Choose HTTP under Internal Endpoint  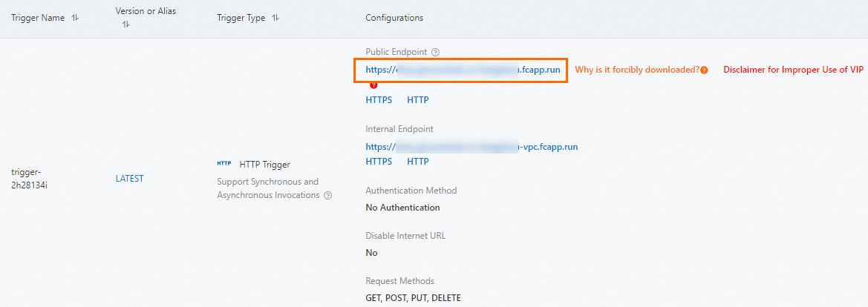[x=417, y=161]
